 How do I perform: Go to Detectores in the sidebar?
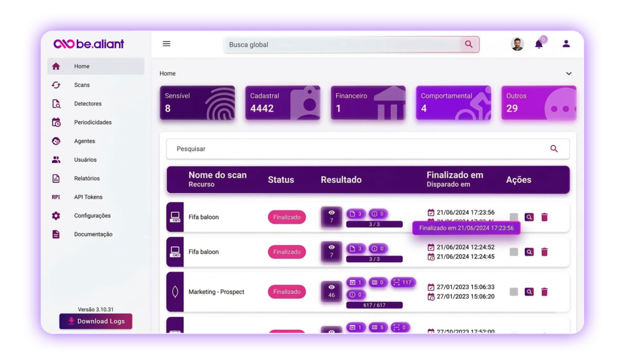pyautogui.click(x=88, y=104)
